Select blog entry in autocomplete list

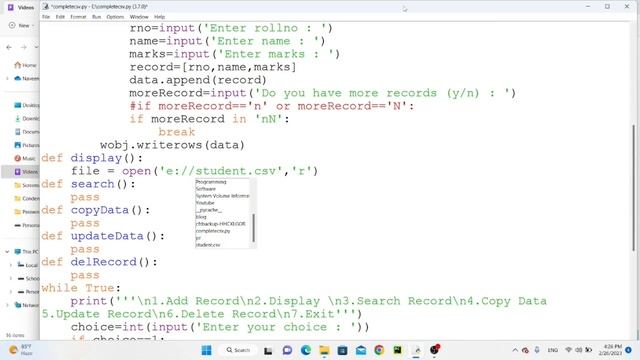tap(201, 217)
